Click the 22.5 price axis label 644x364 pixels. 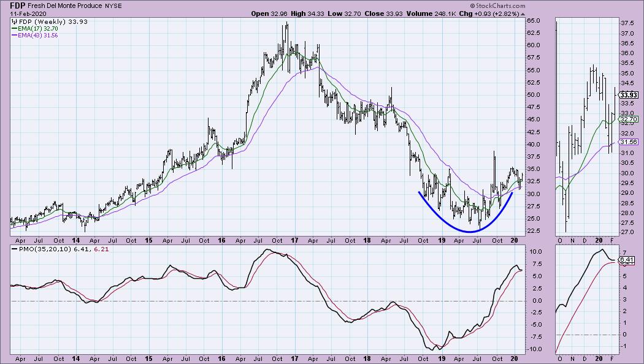tap(533, 231)
